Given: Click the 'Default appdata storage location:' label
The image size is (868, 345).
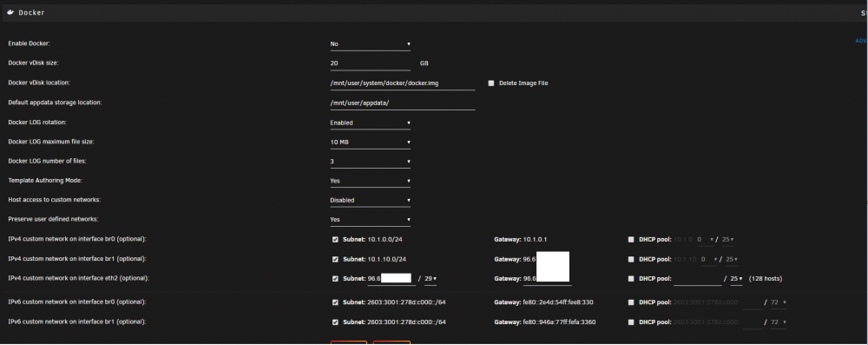Looking at the screenshot, I should 55,103.
